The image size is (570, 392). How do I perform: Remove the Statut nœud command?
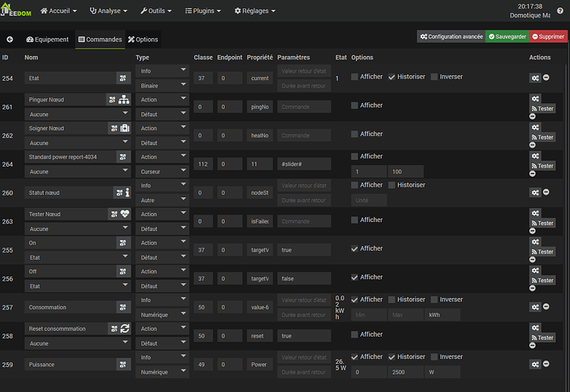tap(546, 192)
